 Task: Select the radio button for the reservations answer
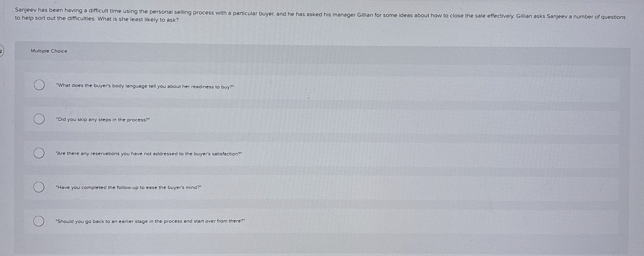39,153
